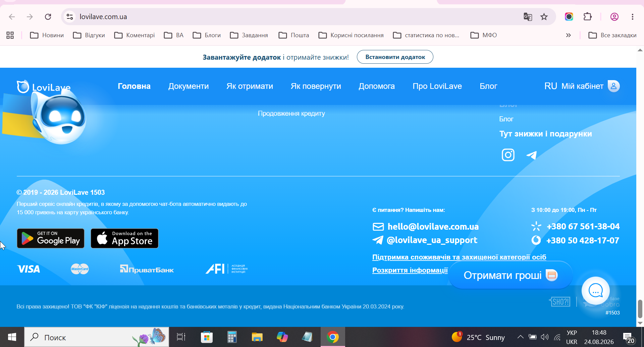Open the Документи menu item

pyautogui.click(x=189, y=86)
